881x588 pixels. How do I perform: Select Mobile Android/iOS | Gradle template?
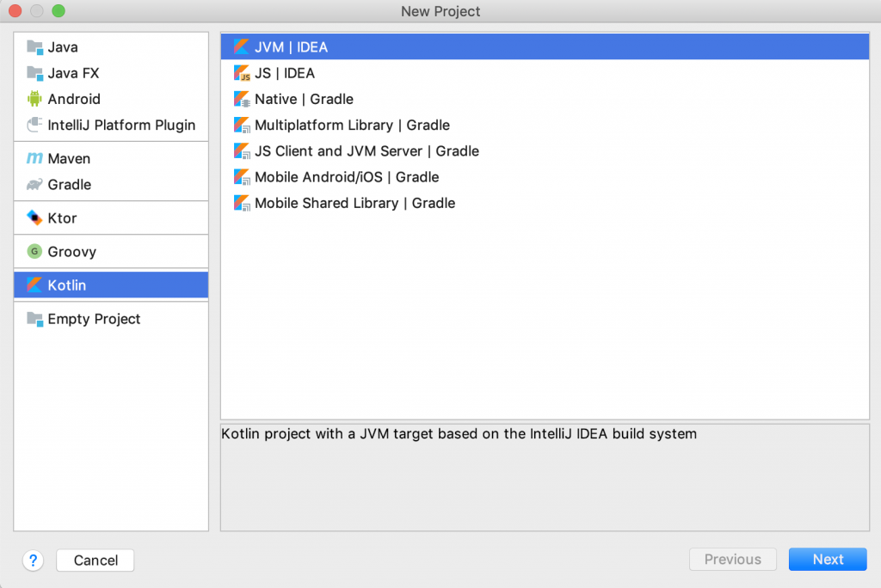[x=347, y=177]
